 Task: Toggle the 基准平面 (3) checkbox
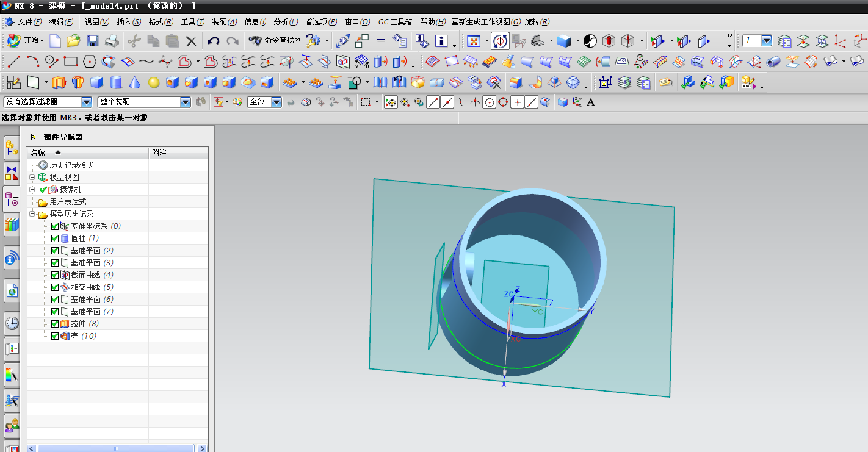click(55, 263)
